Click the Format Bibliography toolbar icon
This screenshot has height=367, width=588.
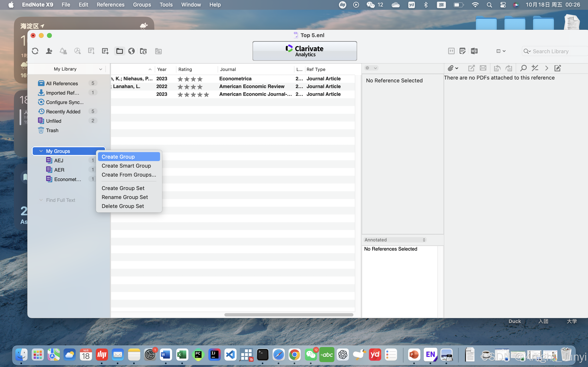(x=462, y=51)
